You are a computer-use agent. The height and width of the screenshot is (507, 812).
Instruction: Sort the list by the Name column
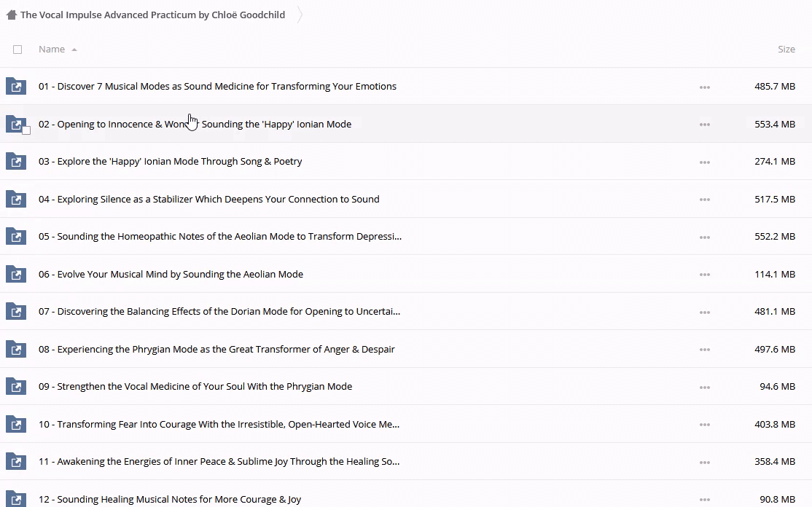coord(52,50)
